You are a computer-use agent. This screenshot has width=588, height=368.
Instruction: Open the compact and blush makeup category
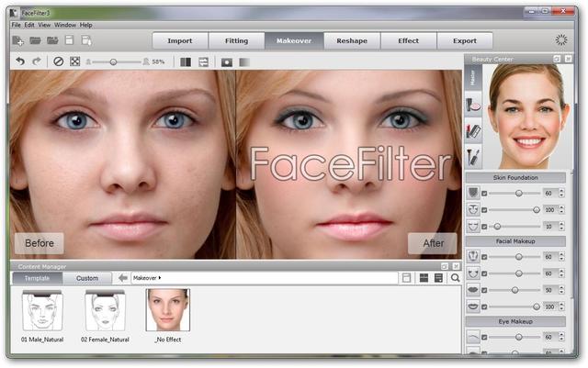point(473,105)
